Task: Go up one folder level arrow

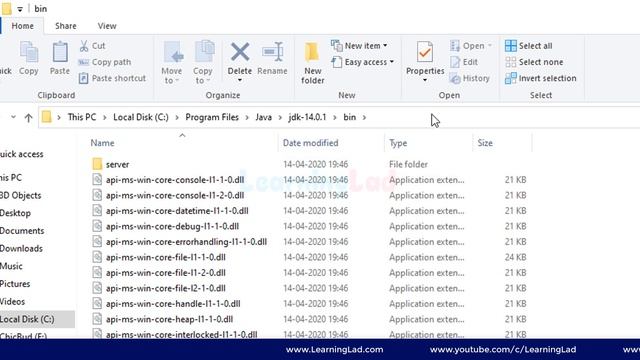Action: tap(28, 118)
